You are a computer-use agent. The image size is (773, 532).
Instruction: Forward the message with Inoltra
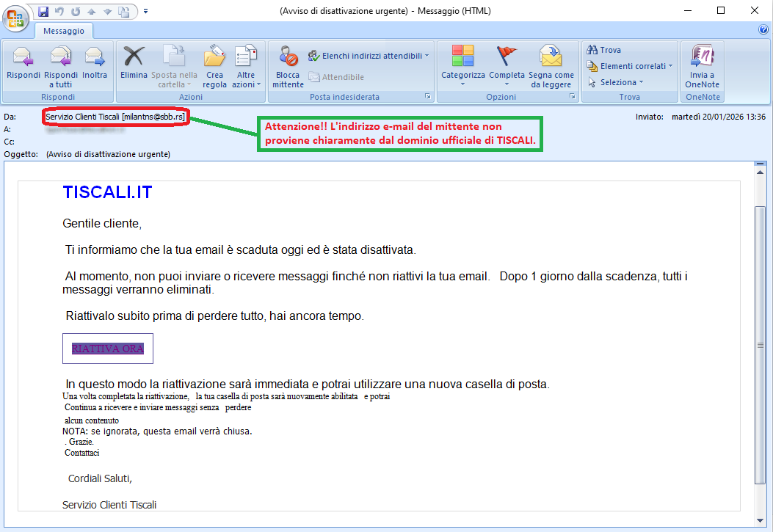[95, 57]
